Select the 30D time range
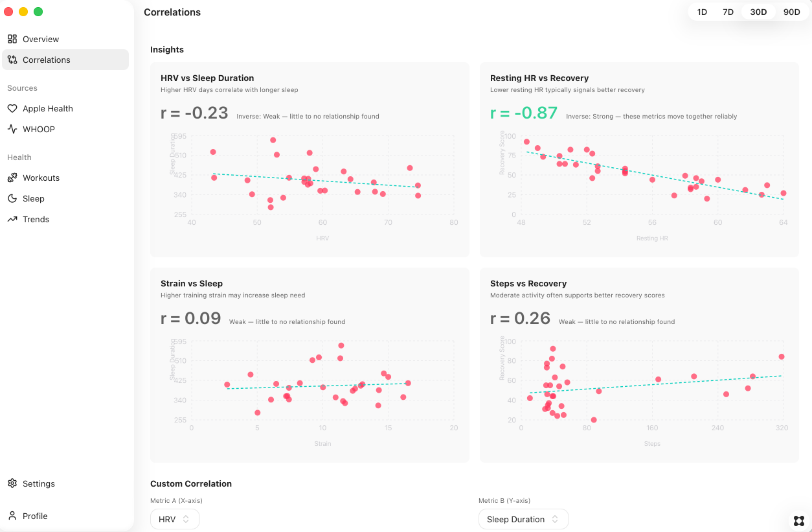Screen dimensions: 812x532 point(758,12)
